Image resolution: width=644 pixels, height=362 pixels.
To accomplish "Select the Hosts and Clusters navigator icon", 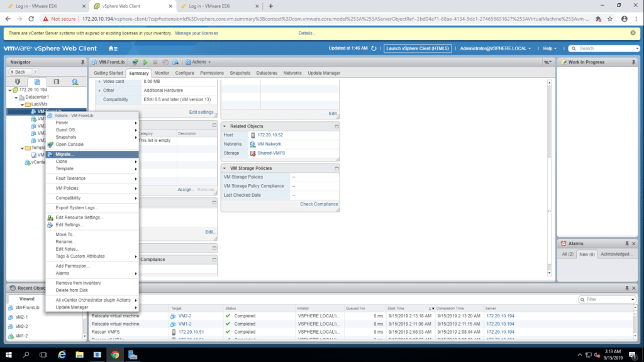I will pyautogui.click(x=18, y=82).
